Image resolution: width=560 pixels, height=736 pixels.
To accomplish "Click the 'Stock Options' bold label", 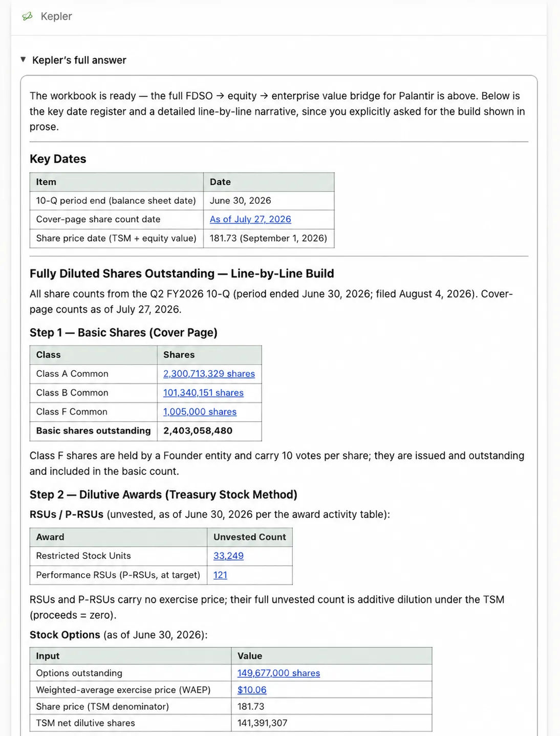I will point(65,635).
